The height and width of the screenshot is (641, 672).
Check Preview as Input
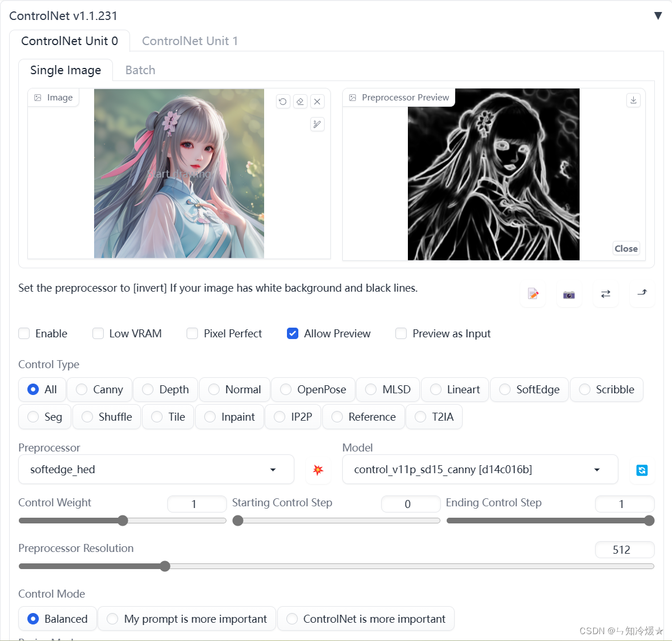click(401, 333)
